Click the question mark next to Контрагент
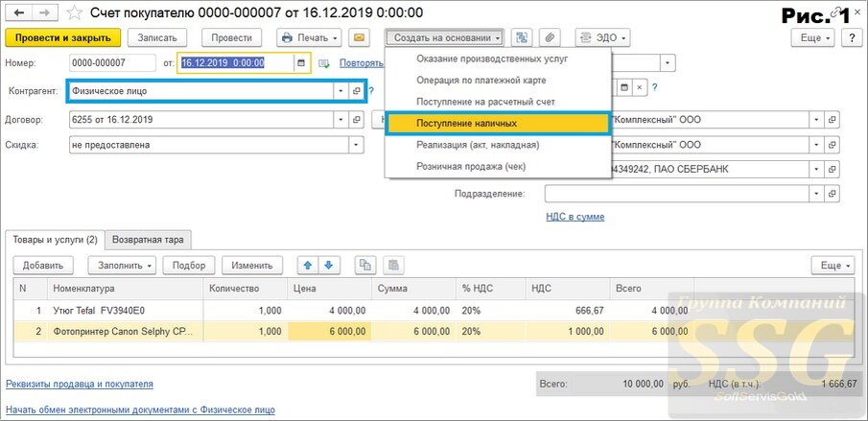868x421 pixels. tap(371, 91)
